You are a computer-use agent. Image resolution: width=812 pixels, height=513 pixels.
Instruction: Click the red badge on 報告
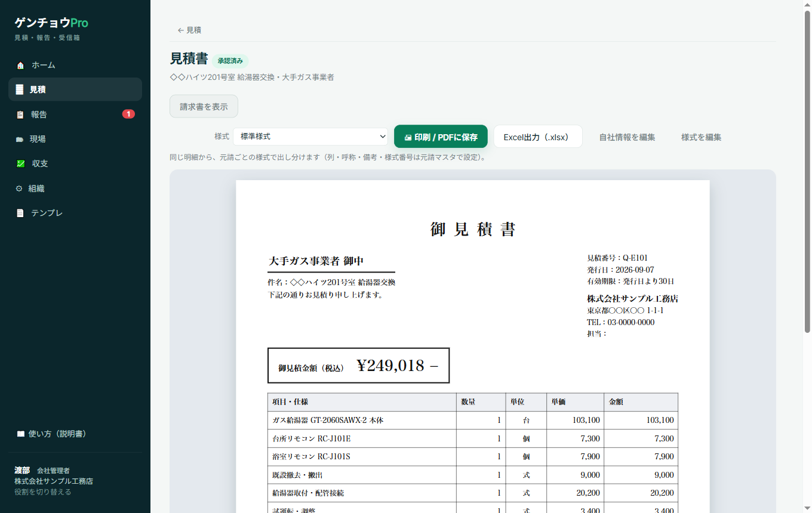click(128, 114)
